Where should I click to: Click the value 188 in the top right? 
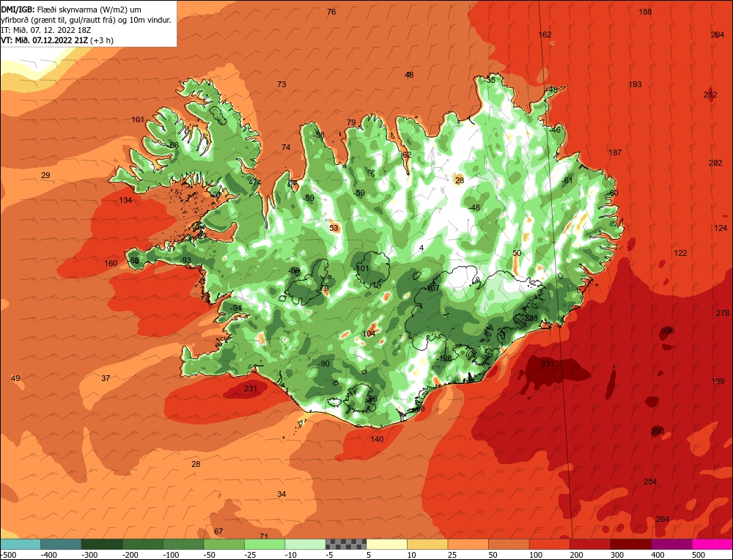pyautogui.click(x=645, y=12)
